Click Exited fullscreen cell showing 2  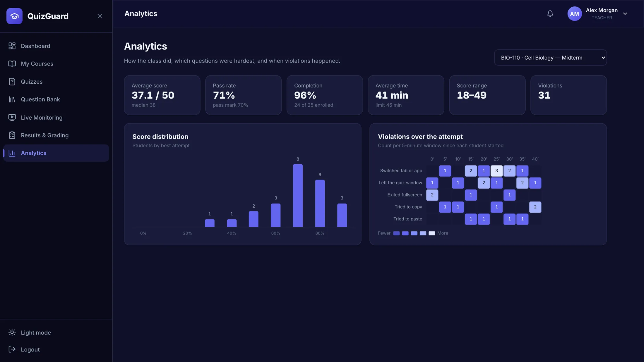pos(432,195)
